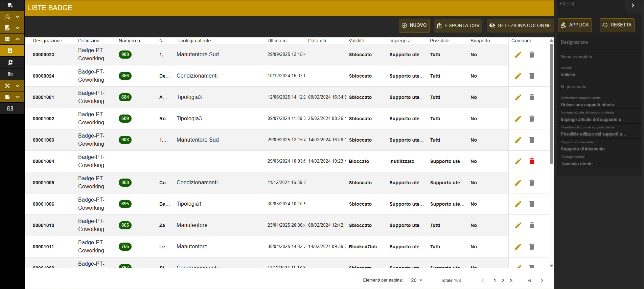644x289 pixels.
Task: Go to page 2
Action: tap(503, 281)
